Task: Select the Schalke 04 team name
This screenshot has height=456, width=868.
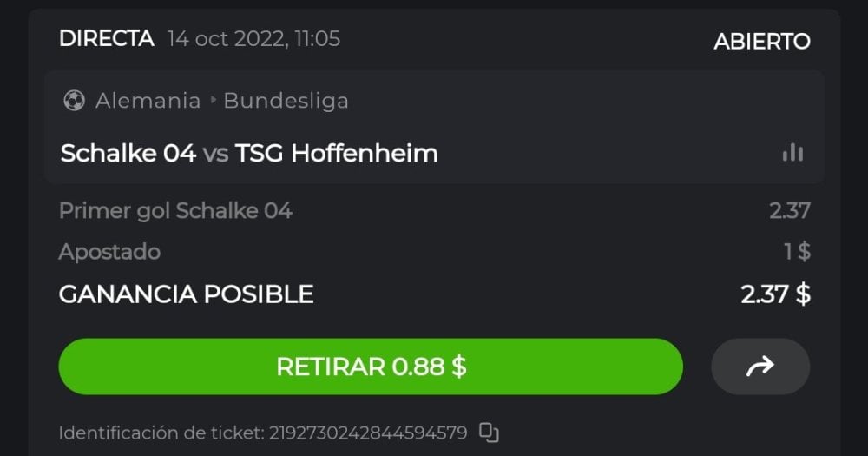Action: (x=128, y=154)
